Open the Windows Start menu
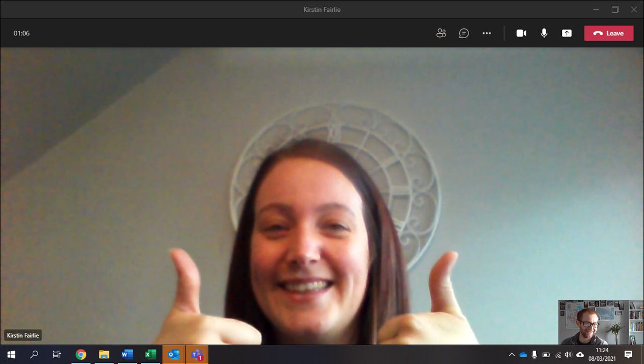The image size is (644, 364). click(x=11, y=354)
